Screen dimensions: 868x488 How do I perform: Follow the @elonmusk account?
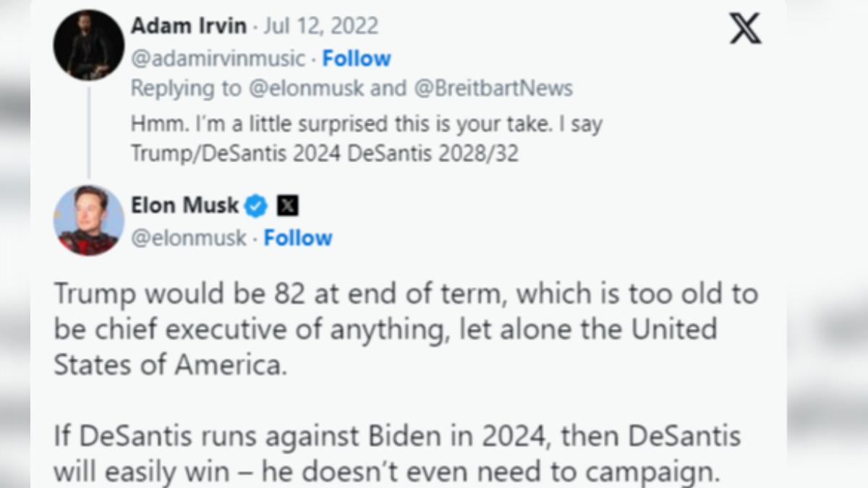coord(298,238)
